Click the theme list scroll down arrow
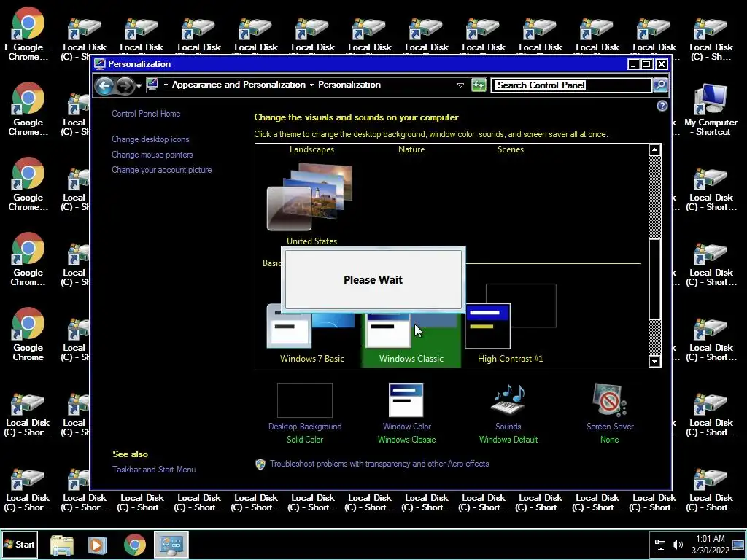The height and width of the screenshot is (560, 747). point(655,362)
